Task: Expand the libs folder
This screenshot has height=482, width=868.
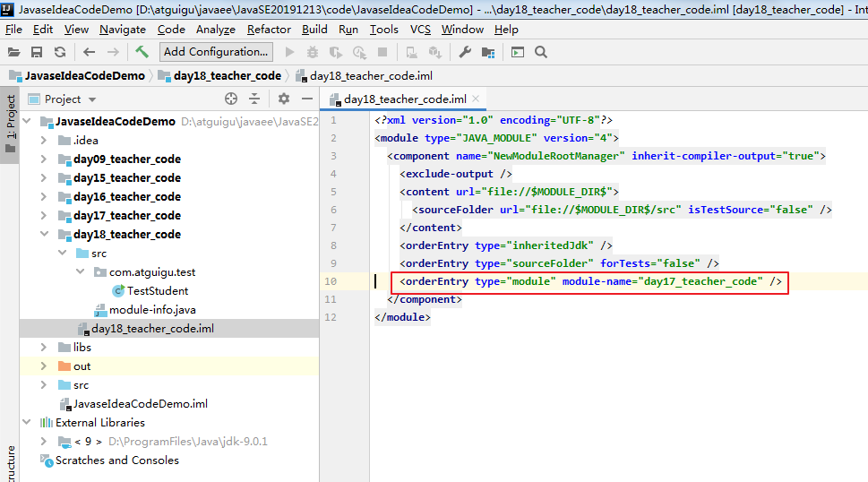Action: pos(44,347)
